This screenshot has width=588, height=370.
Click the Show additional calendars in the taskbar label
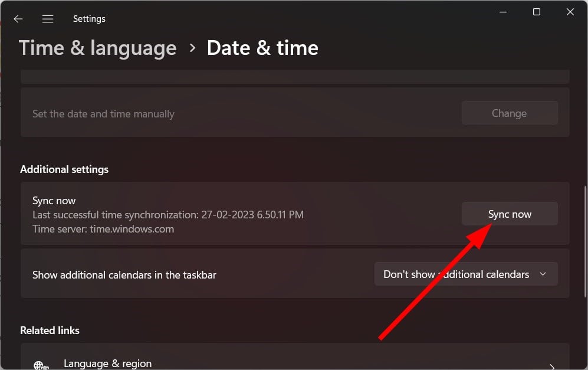click(124, 275)
